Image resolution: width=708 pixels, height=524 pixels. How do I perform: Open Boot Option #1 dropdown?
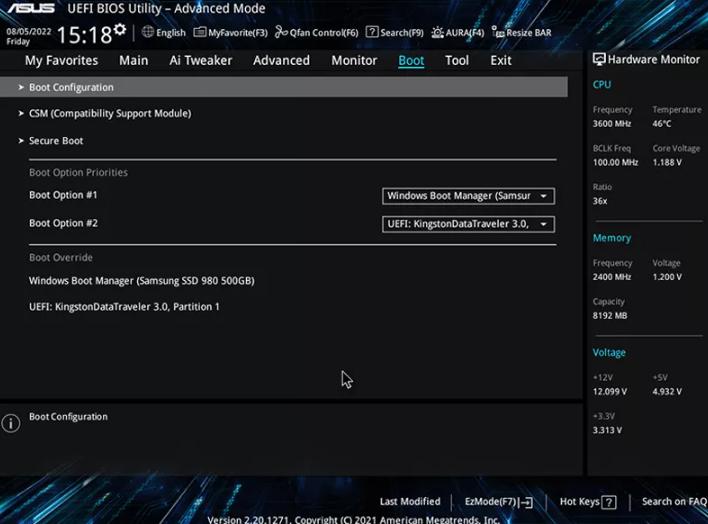(468, 196)
